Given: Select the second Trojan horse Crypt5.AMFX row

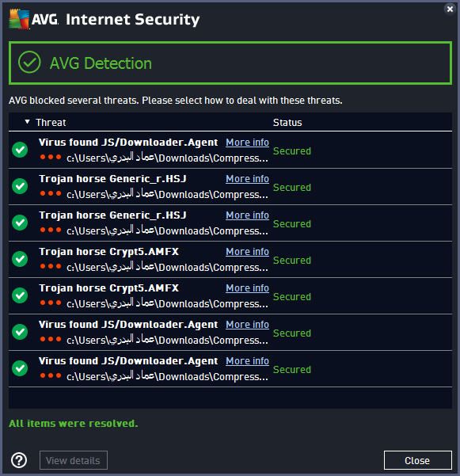Looking at the screenshot, I should click(230, 295).
